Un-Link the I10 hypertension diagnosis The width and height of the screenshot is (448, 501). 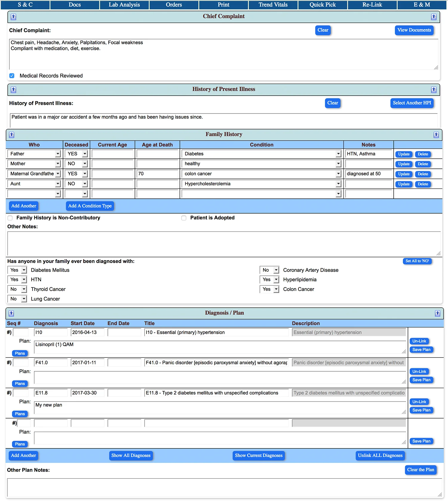click(x=419, y=341)
